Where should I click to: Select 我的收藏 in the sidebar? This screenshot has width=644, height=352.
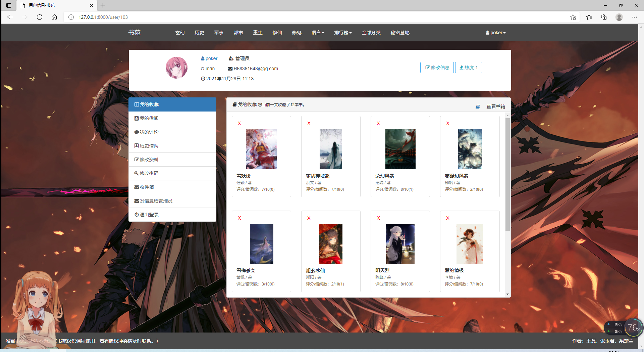172,104
